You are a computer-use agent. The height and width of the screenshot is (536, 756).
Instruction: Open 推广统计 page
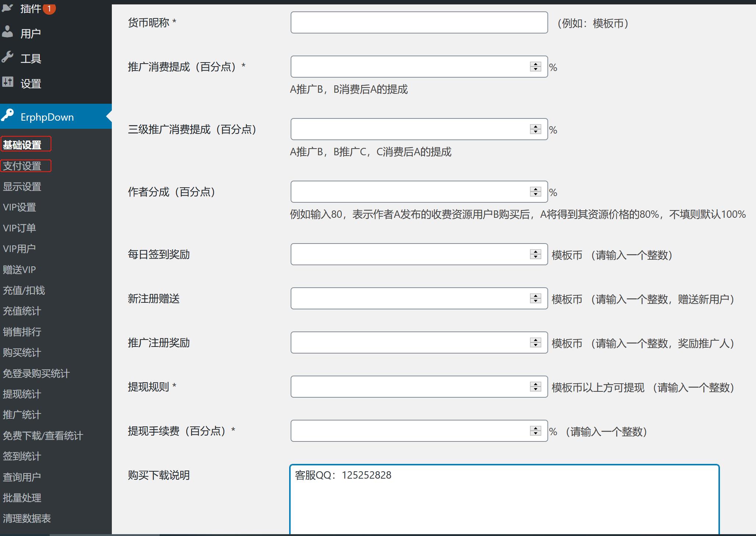click(22, 415)
